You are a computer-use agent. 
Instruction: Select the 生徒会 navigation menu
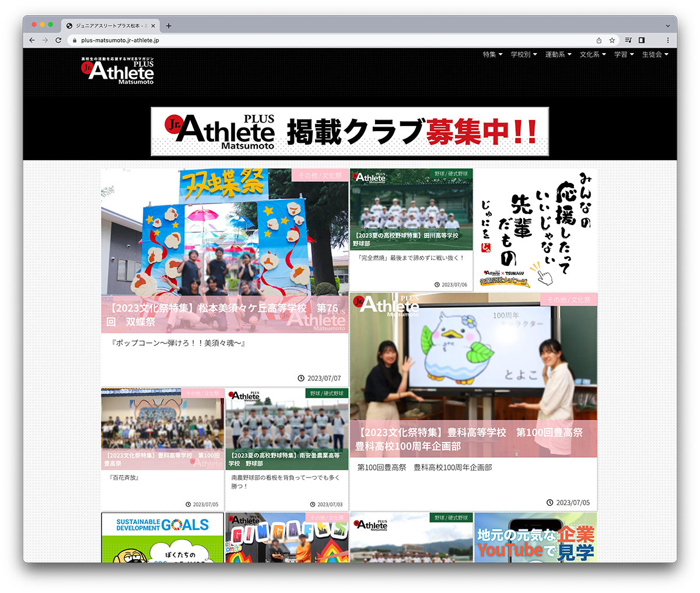pyautogui.click(x=654, y=54)
